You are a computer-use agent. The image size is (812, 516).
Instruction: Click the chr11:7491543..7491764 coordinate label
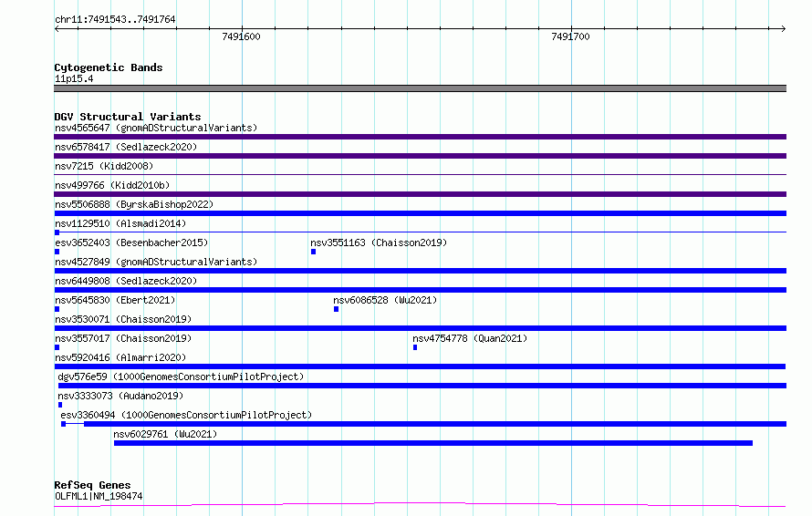[x=115, y=19]
